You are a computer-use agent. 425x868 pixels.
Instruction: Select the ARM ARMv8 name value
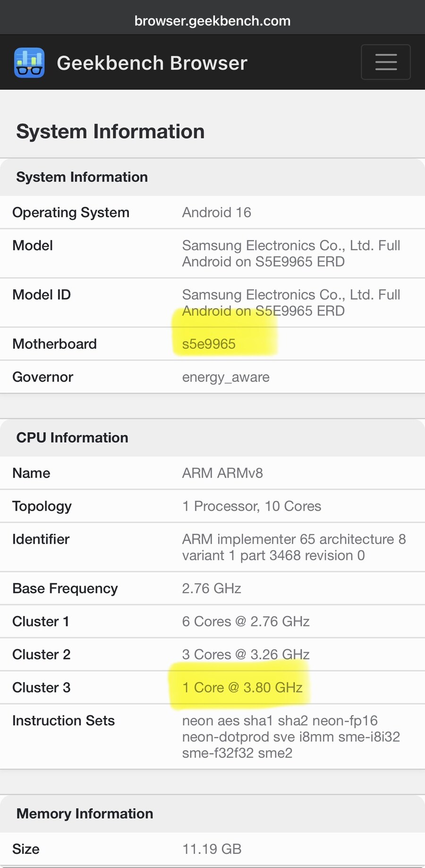tap(222, 473)
